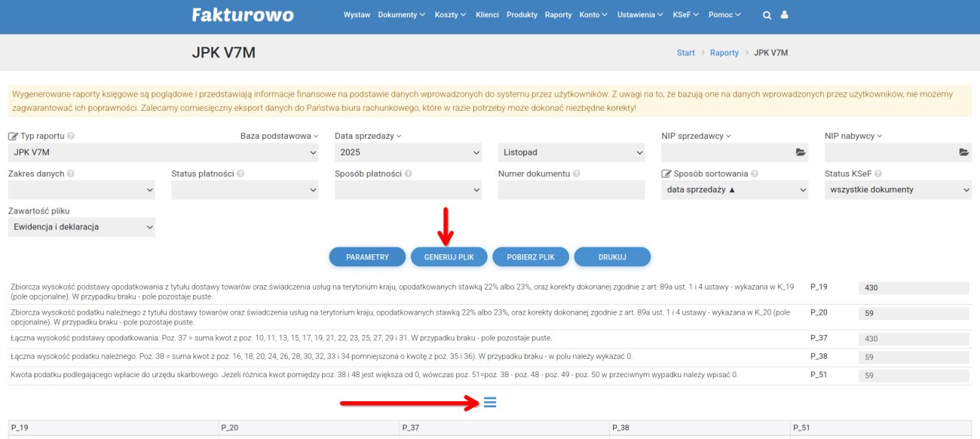Screen dimensions: 980x439
Task: Expand the Zawartość pliku dropdown
Action: [x=81, y=227]
